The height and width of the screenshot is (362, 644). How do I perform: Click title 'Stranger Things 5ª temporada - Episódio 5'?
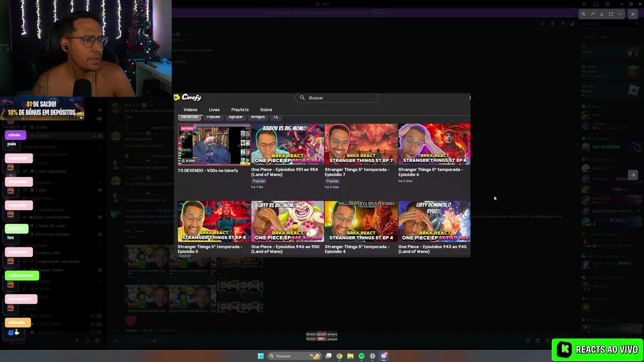click(210, 249)
